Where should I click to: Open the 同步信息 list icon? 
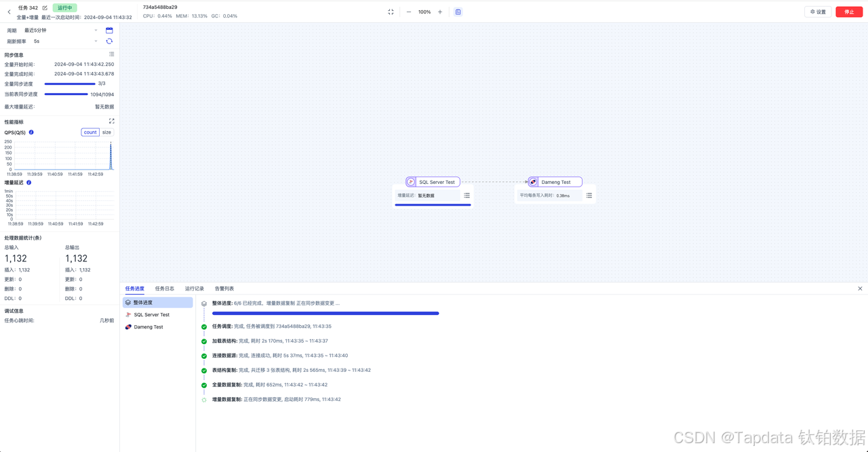pyautogui.click(x=111, y=54)
